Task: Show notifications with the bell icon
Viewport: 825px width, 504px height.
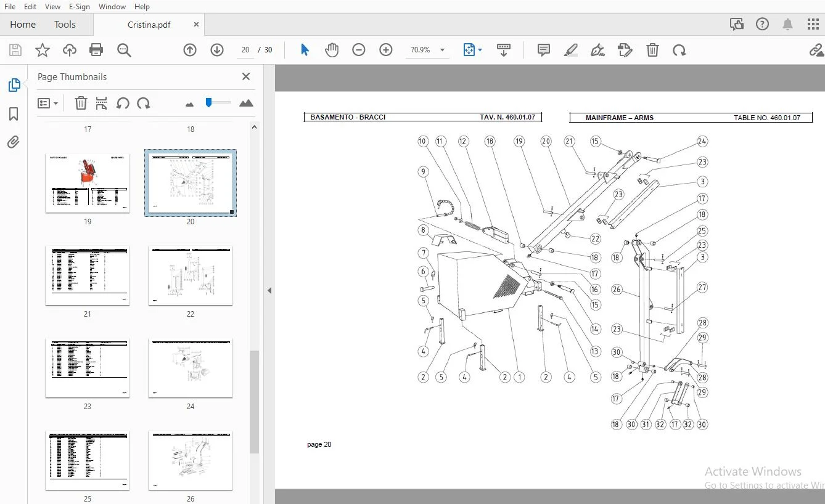Action: point(787,25)
